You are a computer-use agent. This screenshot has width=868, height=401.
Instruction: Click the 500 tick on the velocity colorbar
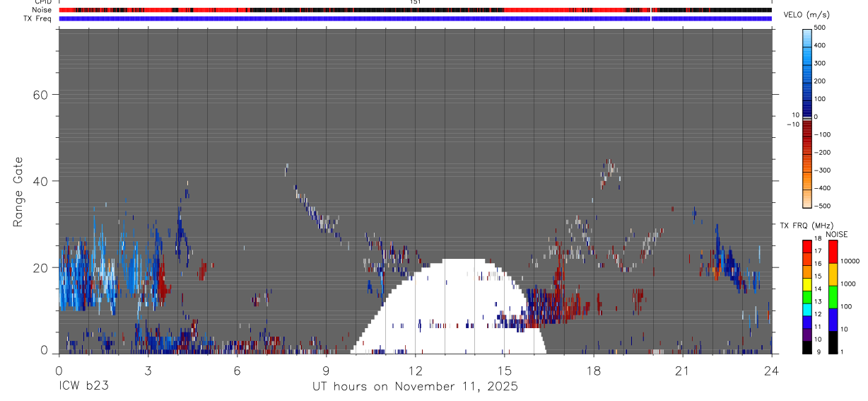821,28
